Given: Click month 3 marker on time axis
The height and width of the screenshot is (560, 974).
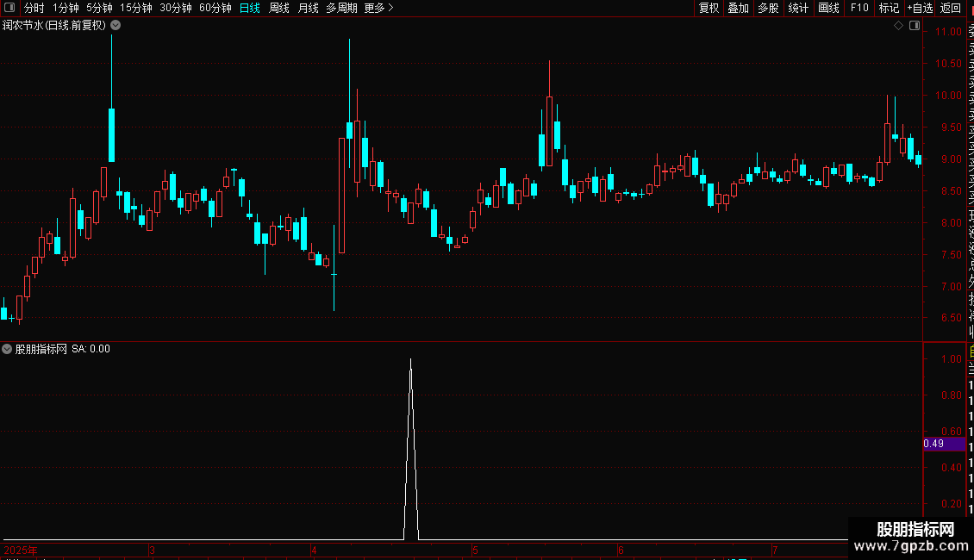Looking at the screenshot, I should (153, 550).
